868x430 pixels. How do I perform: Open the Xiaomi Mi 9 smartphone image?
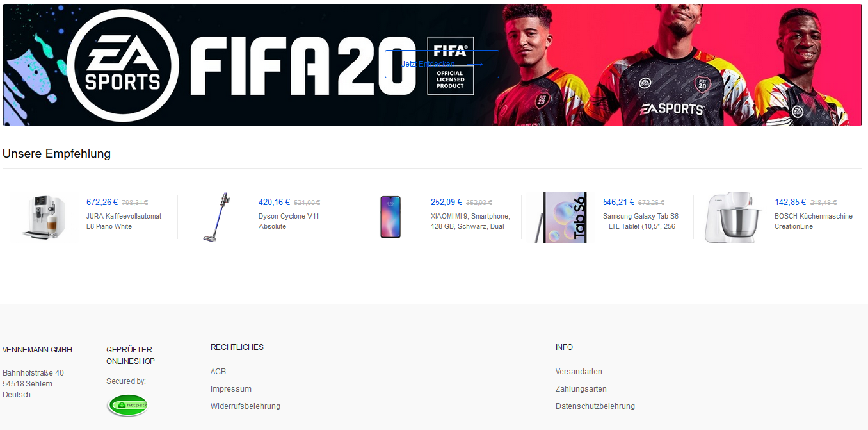[390, 217]
